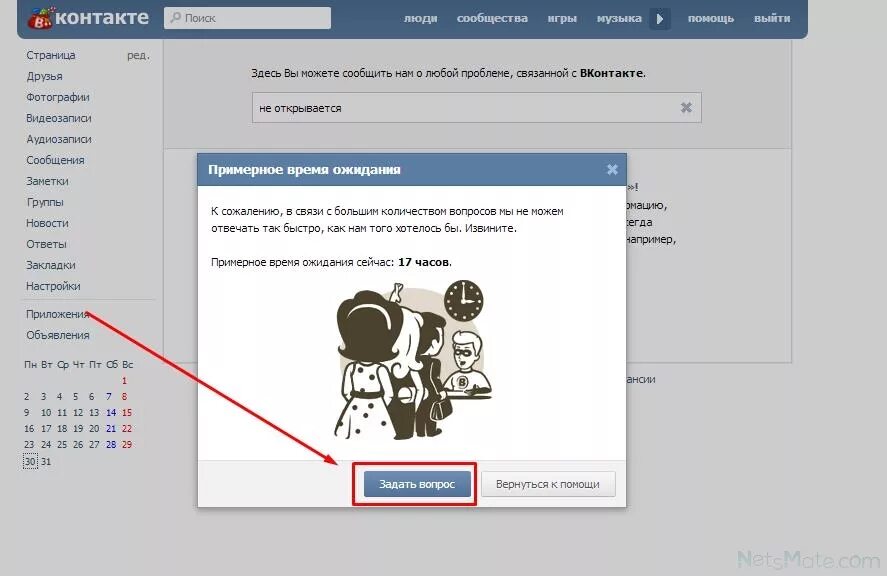
Task: Select day 14 in the calendar
Action: [x=111, y=412]
